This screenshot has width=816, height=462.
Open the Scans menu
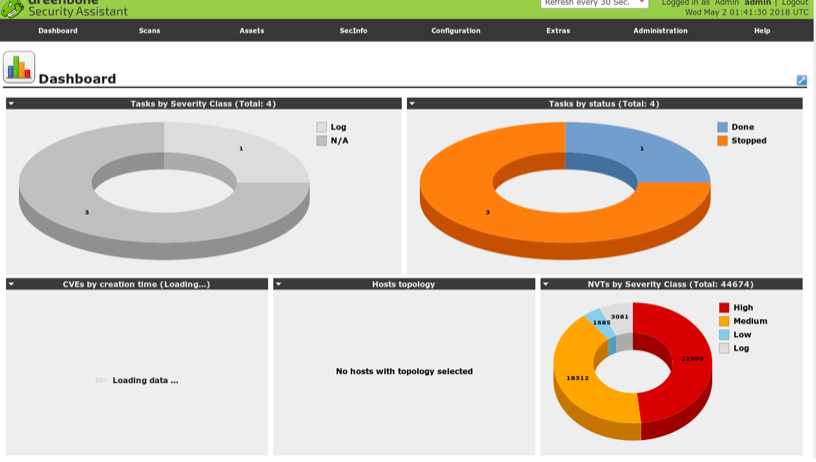(x=149, y=31)
